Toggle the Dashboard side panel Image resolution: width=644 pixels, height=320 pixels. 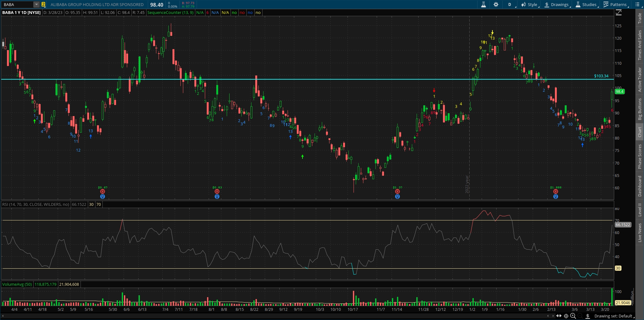pos(640,186)
